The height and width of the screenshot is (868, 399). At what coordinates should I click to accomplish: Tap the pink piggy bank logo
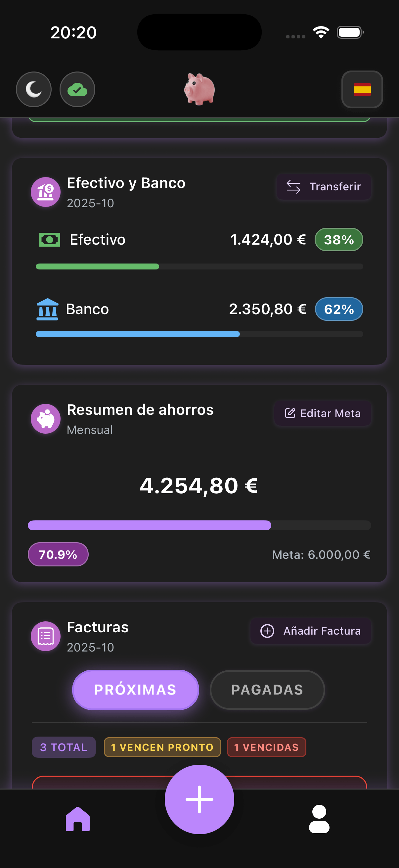click(x=199, y=89)
